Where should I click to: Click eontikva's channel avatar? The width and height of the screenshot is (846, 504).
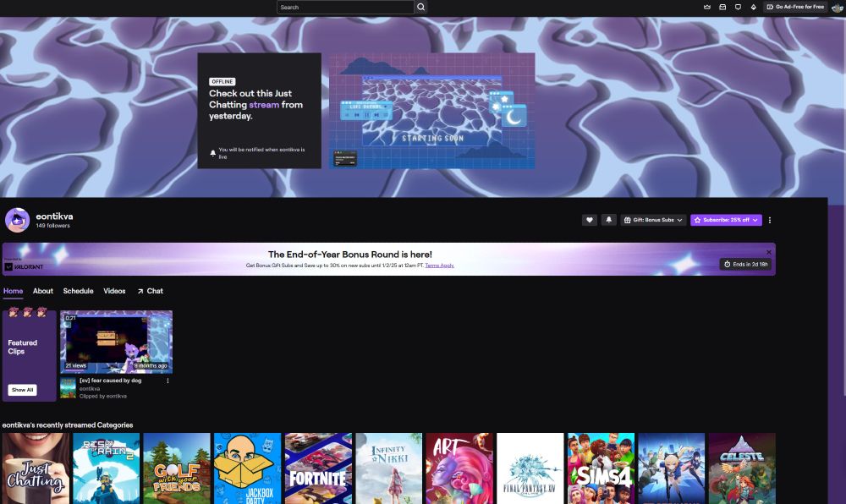17,220
